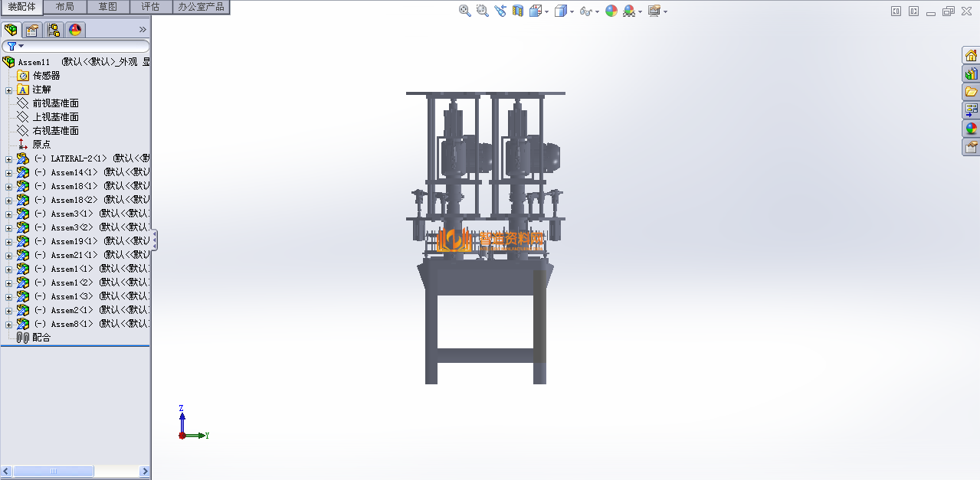The width and height of the screenshot is (980, 480).
Task: Open the View Orientation dropdown arrow
Action: 546,11
